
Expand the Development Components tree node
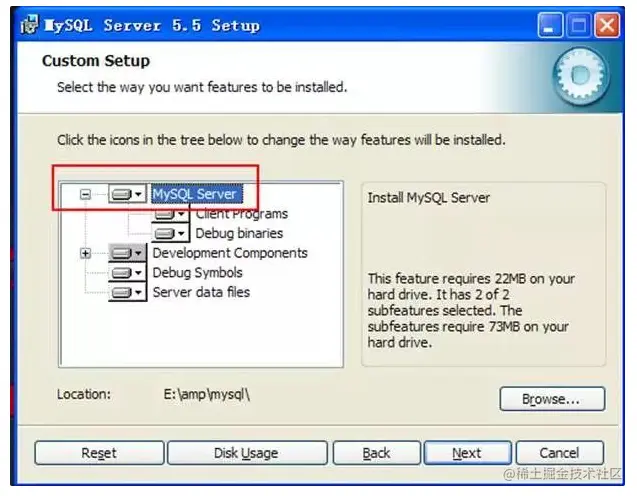tap(85, 253)
